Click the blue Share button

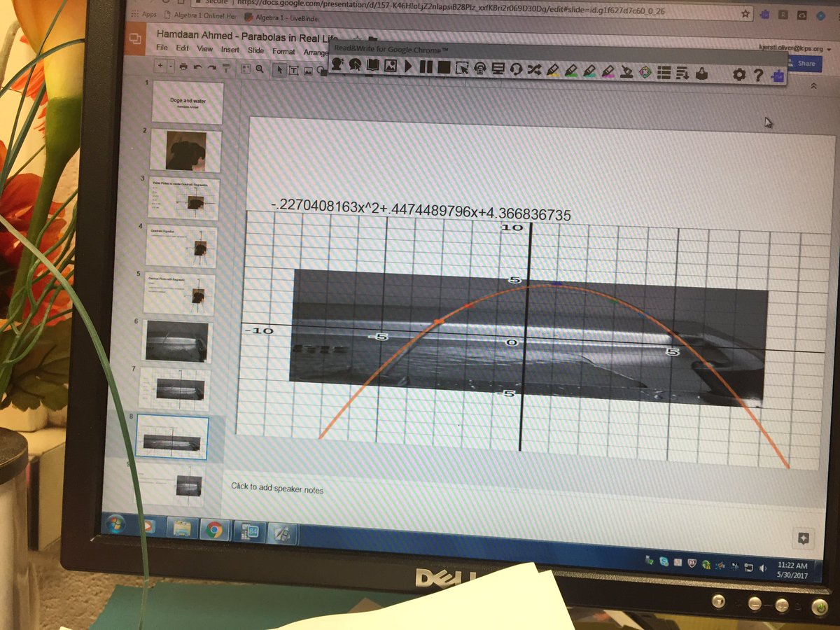tap(805, 63)
